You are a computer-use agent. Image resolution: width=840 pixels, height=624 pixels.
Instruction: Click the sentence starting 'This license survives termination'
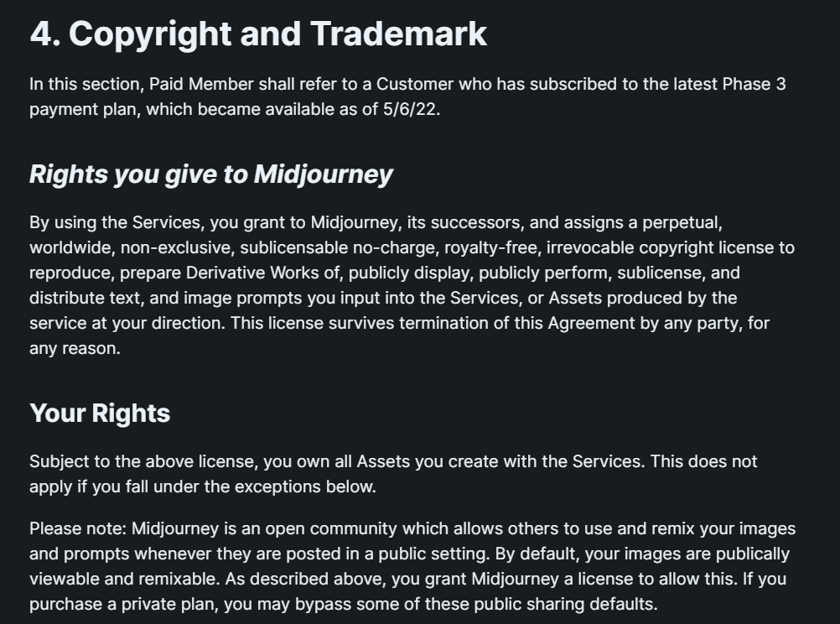click(x=500, y=323)
